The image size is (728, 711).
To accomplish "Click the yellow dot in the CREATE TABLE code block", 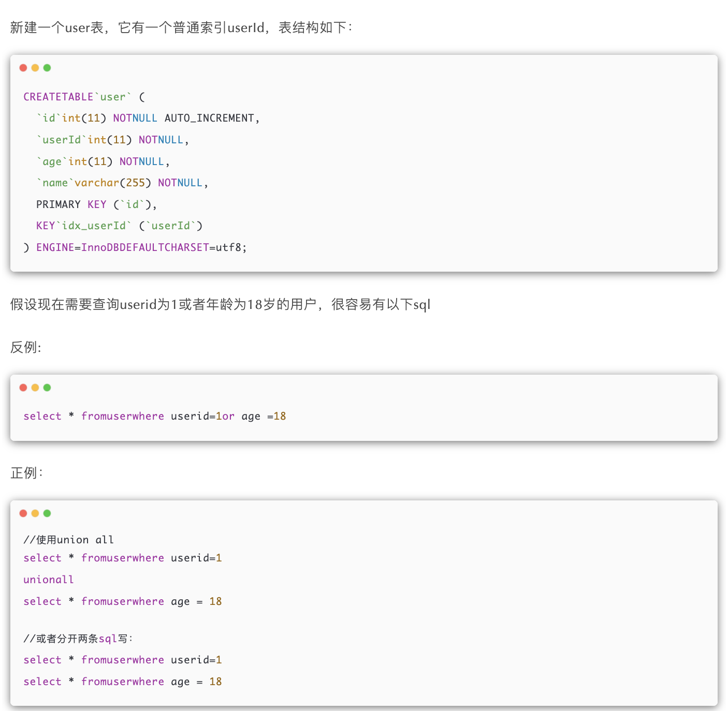I will pos(35,68).
